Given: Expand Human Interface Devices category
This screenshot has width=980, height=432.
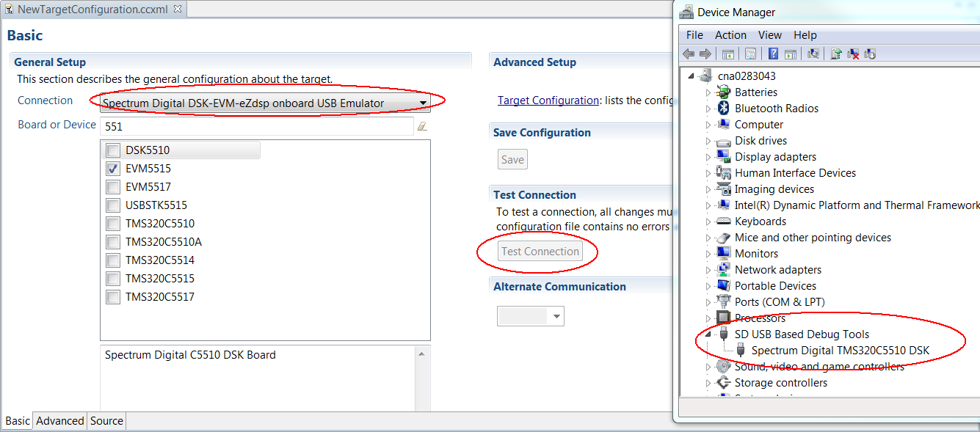Looking at the screenshot, I should (708, 173).
